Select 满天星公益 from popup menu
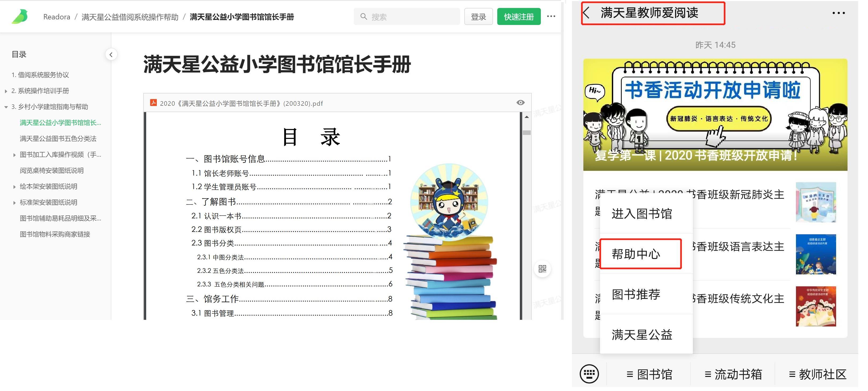Image resolution: width=868 pixels, height=391 pixels. (646, 334)
